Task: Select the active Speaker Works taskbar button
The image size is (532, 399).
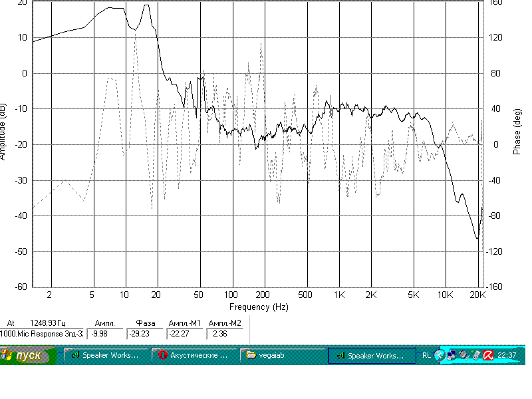Action: coord(372,356)
